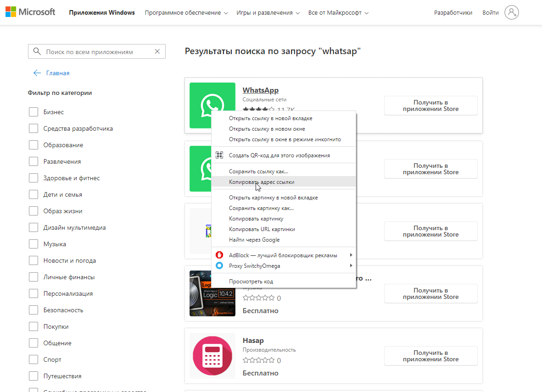Expand the Игры и развлечения menu
The height and width of the screenshot is (392, 542).
(268, 13)
